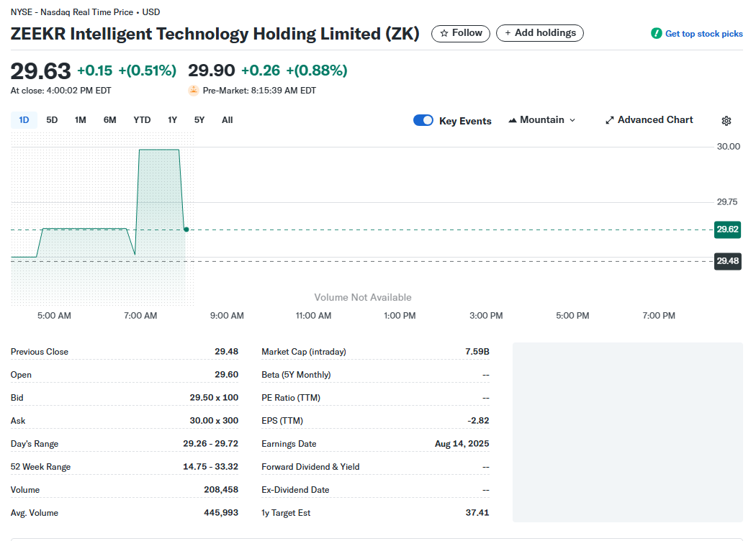Image resolution: width=756 pixels, height=541 pixels.
Task: Click Earnings Date Aug 14, 2025
Action: [462, 444]
